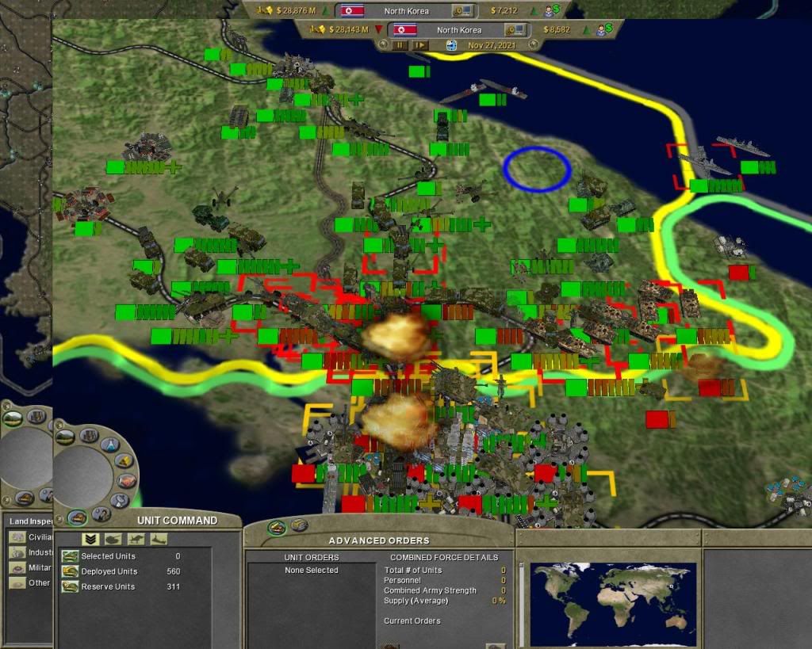The image size is (812, 649).
Task: Open the buildings icon on back window dial
Action: (36, 415)
